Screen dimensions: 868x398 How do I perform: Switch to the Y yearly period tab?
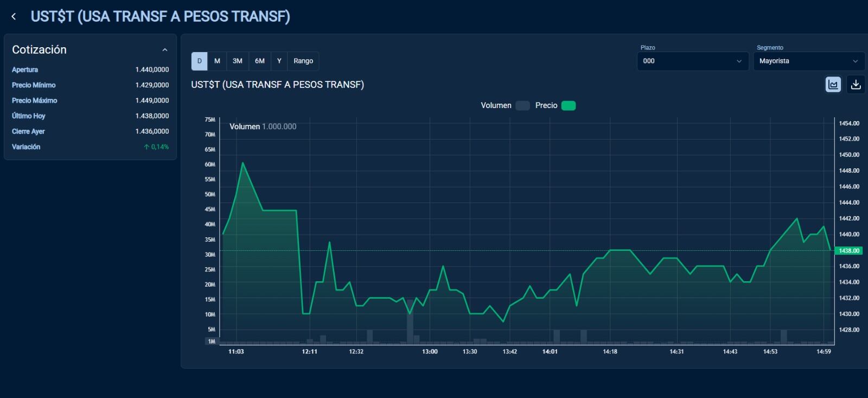point(279,61)
